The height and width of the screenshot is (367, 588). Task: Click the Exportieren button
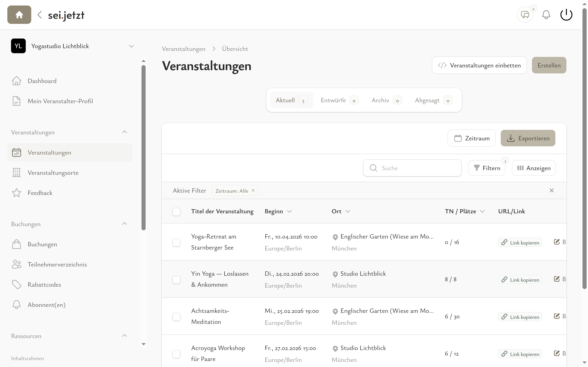(528, 138)
